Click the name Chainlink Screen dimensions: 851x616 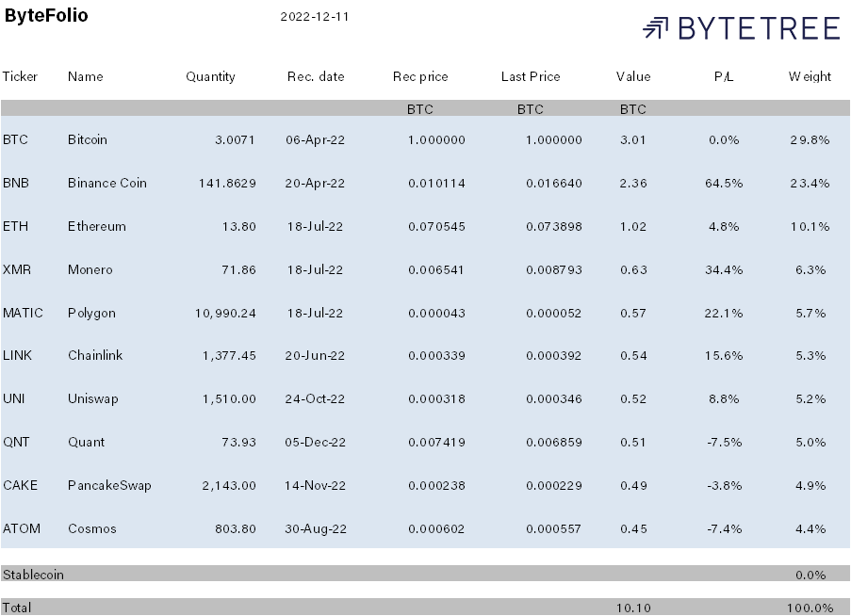[x=95, y=355]
